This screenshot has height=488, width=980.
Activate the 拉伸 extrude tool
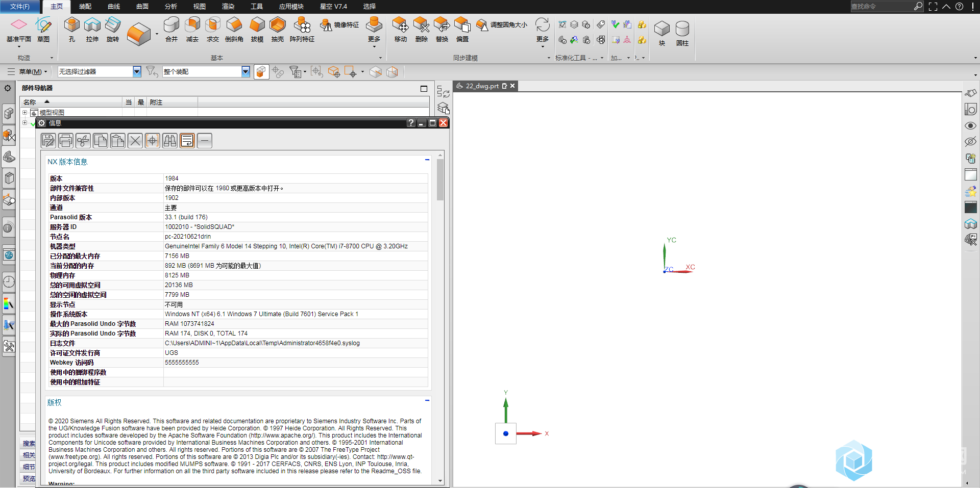[92, 30]
